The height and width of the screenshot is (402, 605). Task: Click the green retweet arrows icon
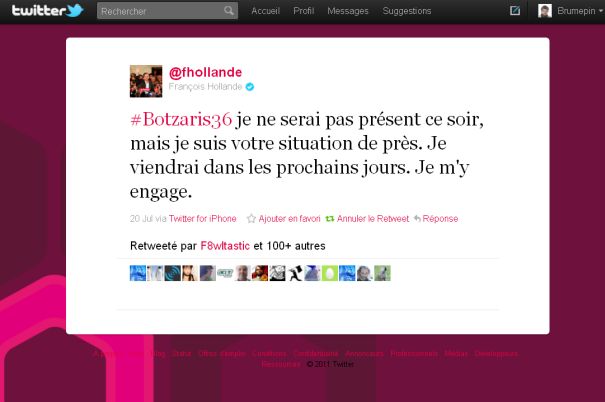point(330,219)
